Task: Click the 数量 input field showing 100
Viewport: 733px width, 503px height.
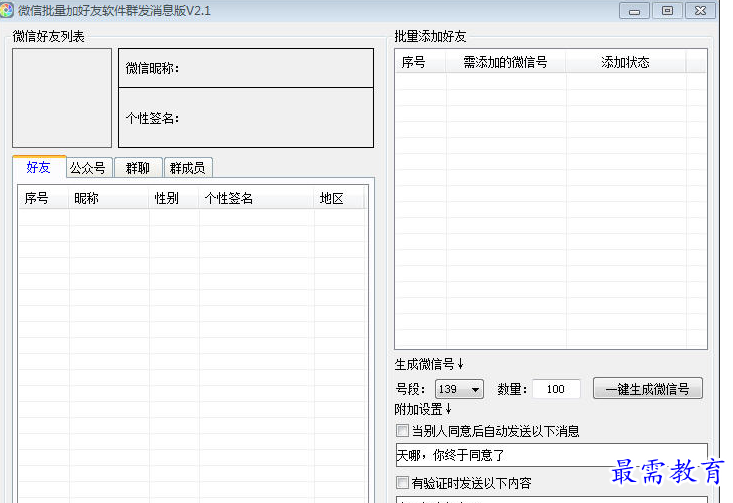Action: (556, 389)
